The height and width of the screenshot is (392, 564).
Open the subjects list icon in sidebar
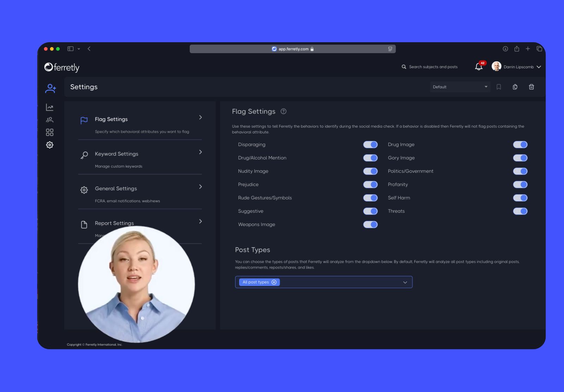(49, 120)
